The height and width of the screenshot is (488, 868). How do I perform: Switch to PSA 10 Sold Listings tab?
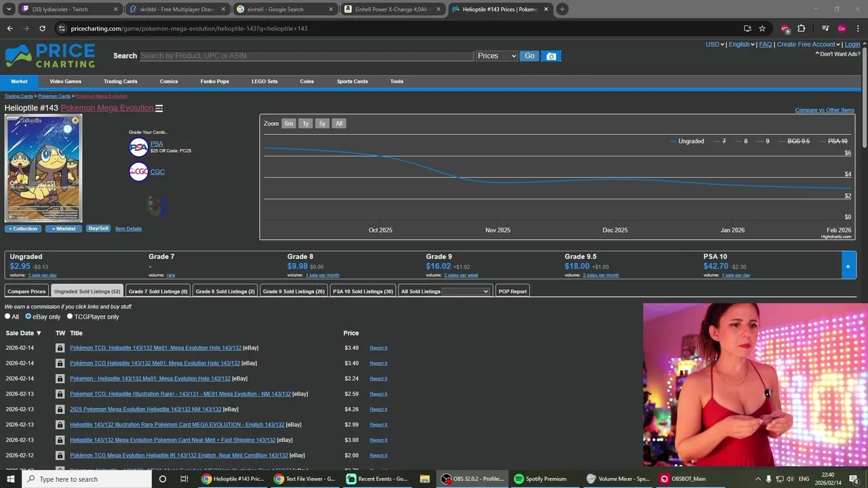(363, 291)
